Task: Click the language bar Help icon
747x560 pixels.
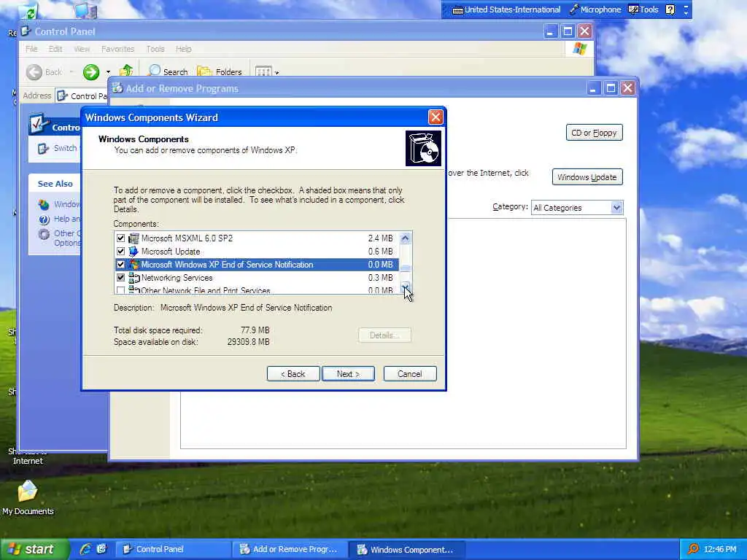Action: click(670, 9)
